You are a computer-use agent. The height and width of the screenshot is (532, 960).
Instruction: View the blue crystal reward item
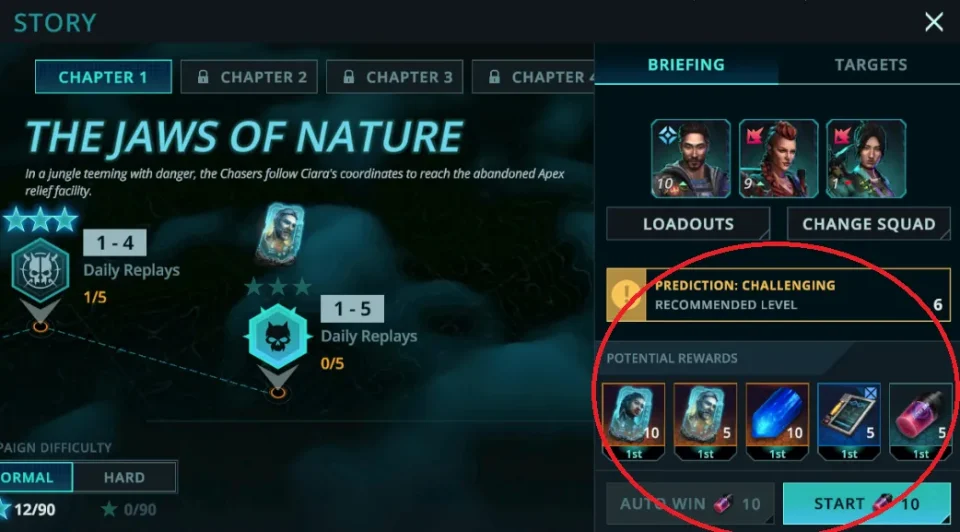[778, 421]
